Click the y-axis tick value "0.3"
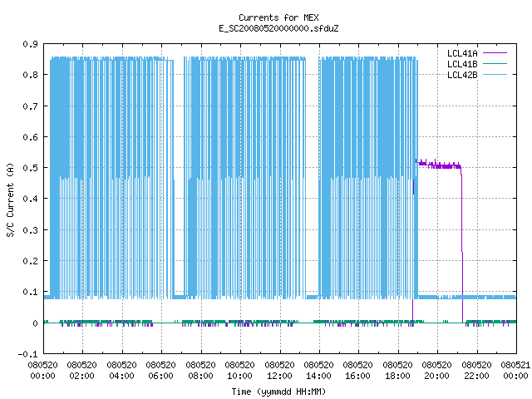Screen dimensions: 532x399 30,230
